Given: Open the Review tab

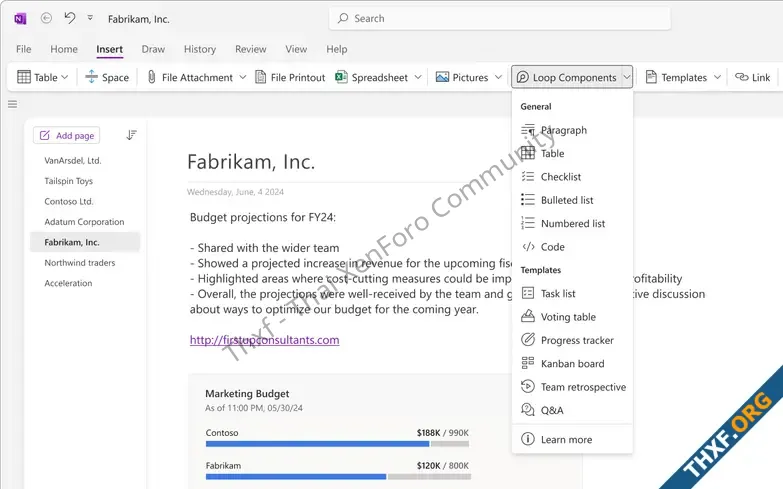Looking at the screenshot, I should click(251, 49).
